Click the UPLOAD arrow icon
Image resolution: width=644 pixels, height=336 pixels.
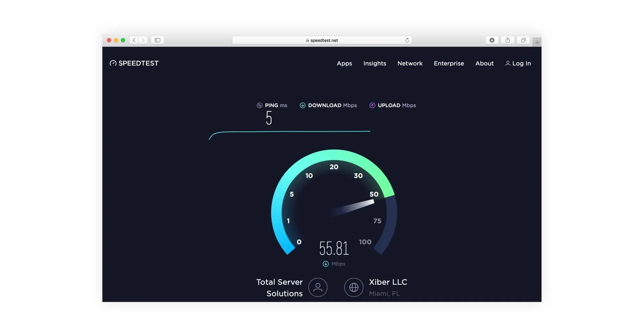coord(372,105)
